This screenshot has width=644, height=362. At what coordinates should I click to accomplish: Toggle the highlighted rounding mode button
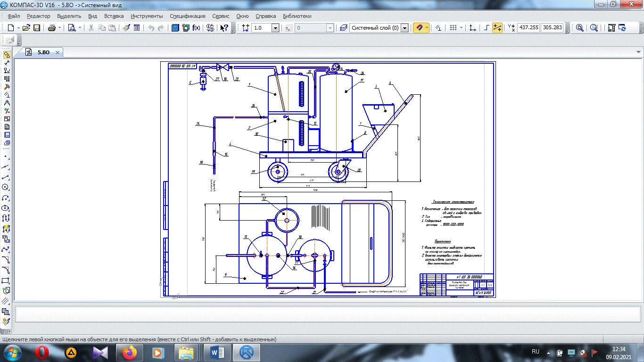tap(497, 28)
